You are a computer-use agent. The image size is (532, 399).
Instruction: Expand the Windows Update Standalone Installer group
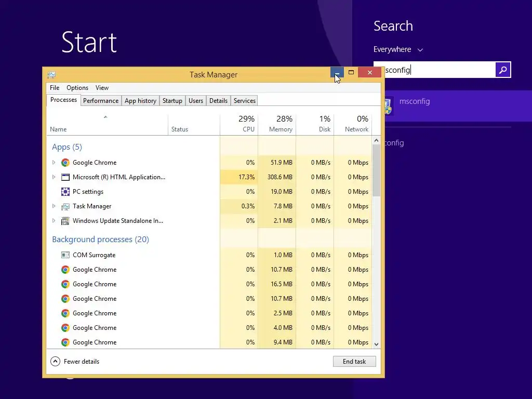click(54, 220)
